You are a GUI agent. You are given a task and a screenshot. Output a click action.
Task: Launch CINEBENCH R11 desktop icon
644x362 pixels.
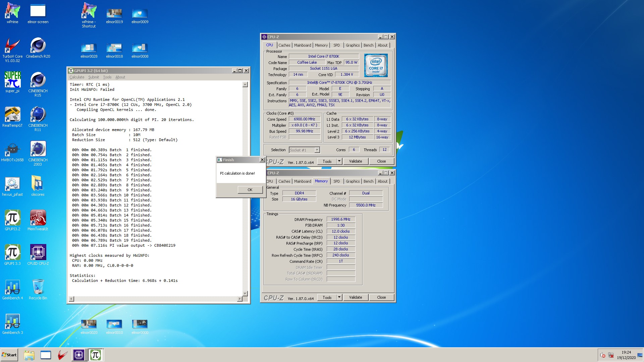[38, 119]
